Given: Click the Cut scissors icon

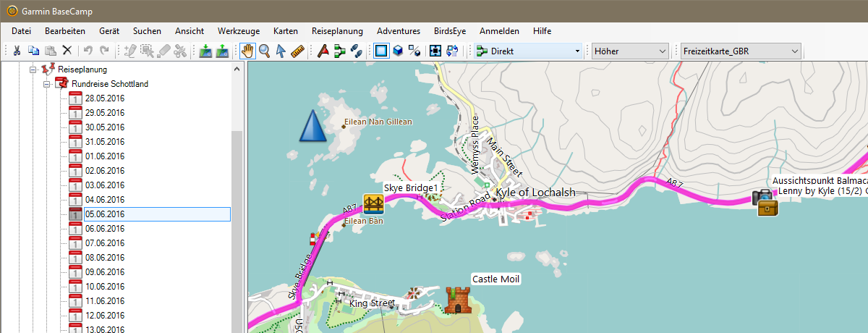Looking at the screenshot, I should click(17, 51).
